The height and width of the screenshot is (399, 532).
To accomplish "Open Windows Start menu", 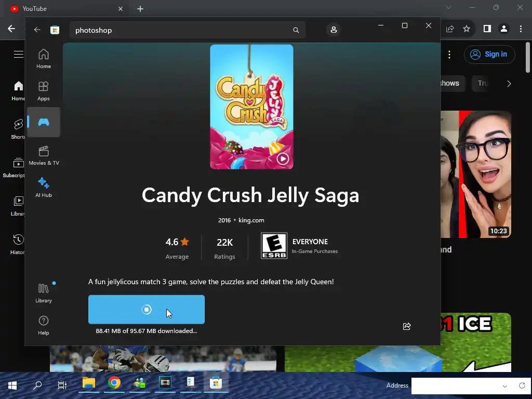I will [x=12, y=385].
